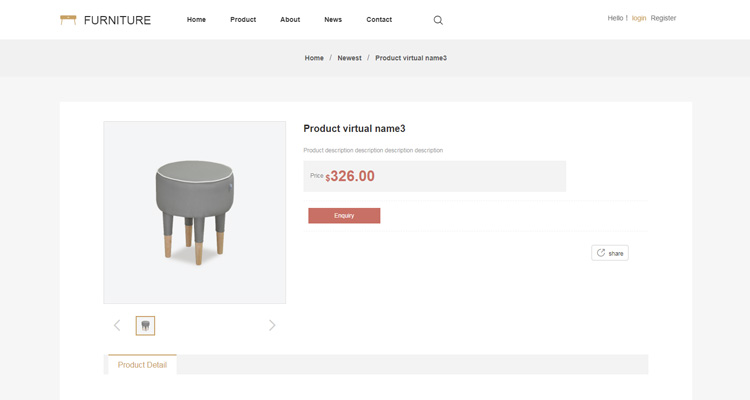Switch to the Product Detail tab

[142, 365]
